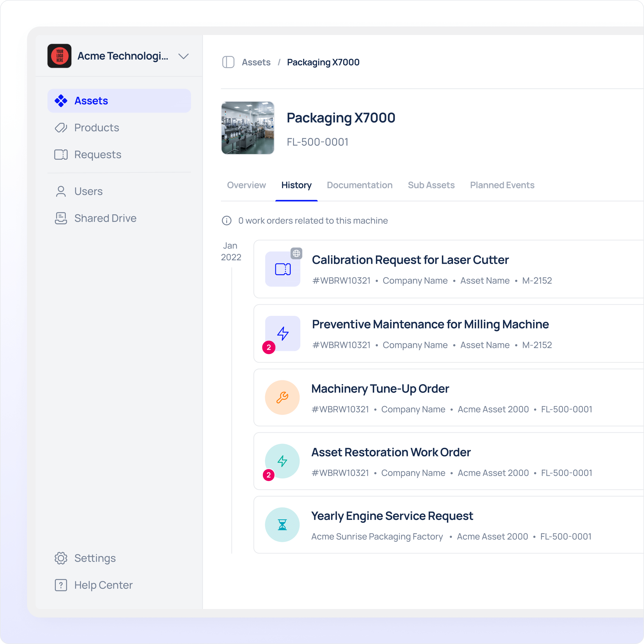Click the Assets breadcrumb link
This screenshot has width=644, height=644.
256,62
